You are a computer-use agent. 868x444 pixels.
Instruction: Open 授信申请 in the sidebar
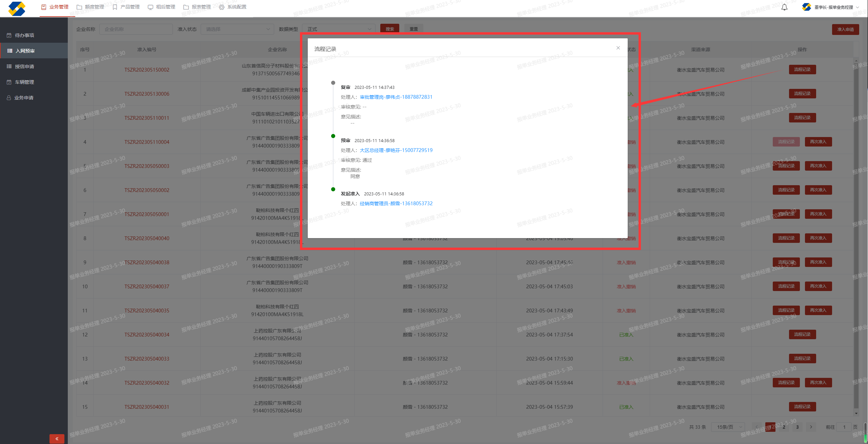click(24, 66)
